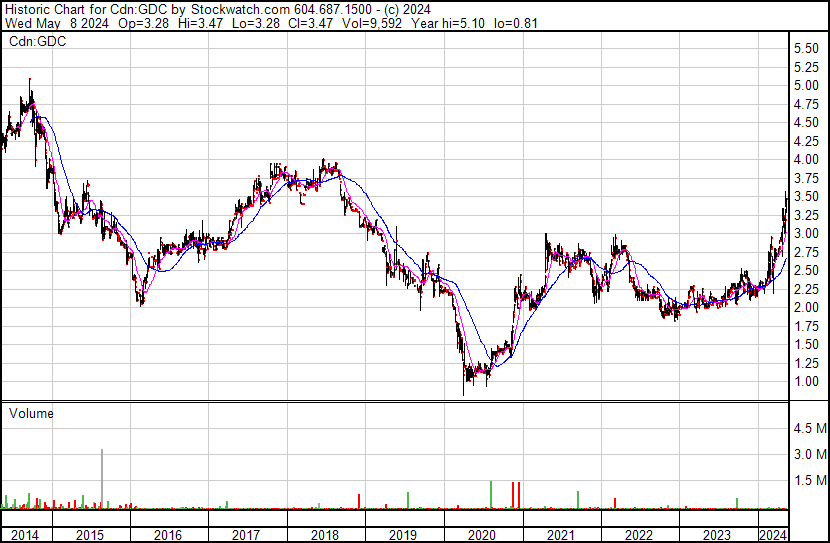Click the 2.25 price axis label
The width and height of the screenshot is (830, 543).
click(x=806, y=289)
